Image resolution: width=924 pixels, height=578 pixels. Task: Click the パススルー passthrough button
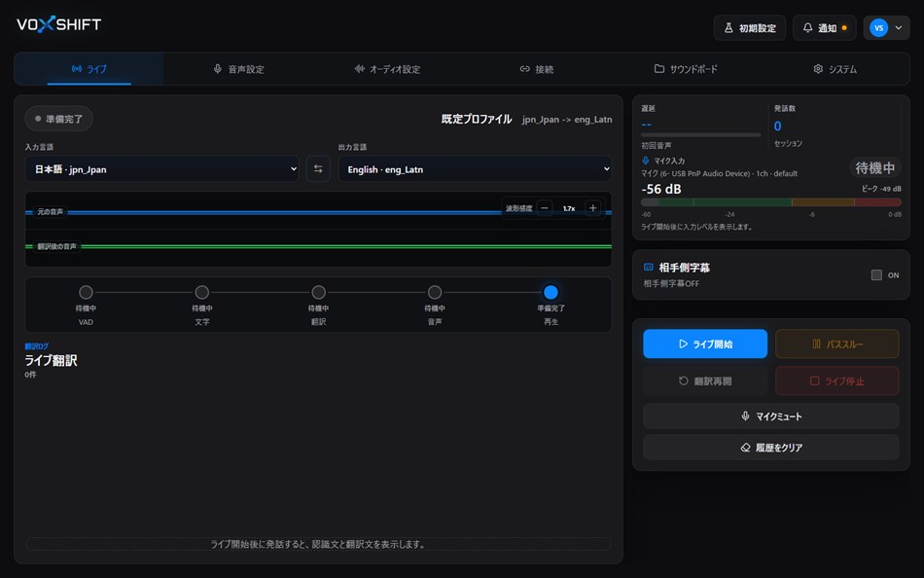836,343
